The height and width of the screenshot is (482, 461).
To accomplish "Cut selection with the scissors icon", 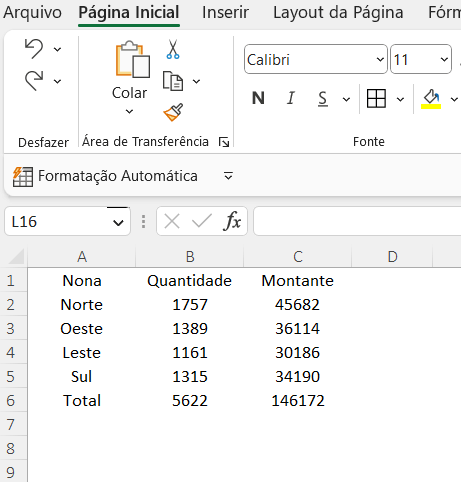I will pos(173,49).
